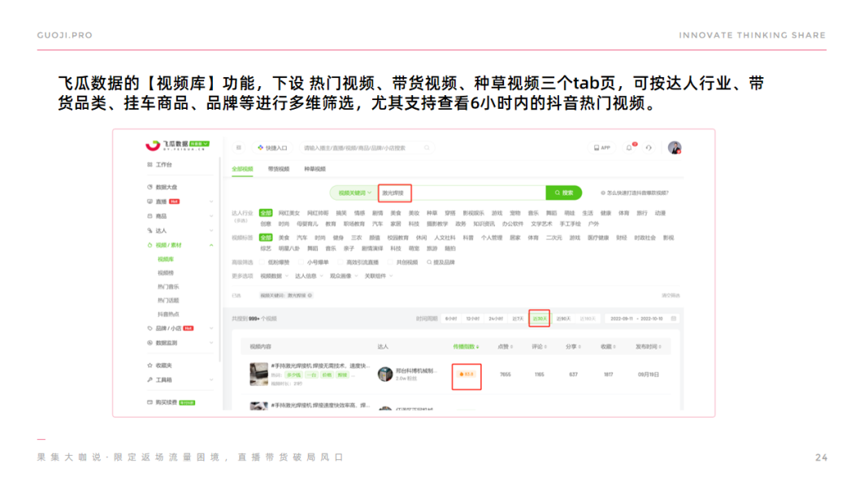Enable the 小号爆单 filter checkbox
The image size is (868, 495).
(300, 262)
